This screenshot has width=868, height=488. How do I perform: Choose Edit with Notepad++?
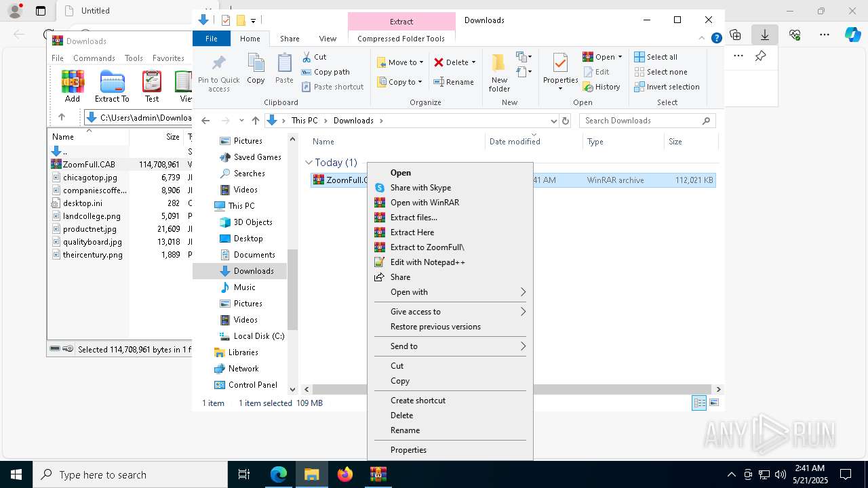450,262
